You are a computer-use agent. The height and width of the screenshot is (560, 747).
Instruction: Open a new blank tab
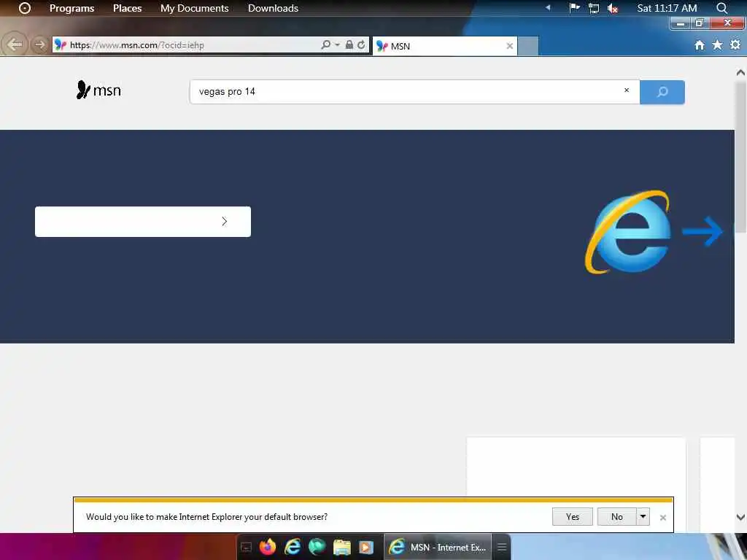pos(528,46)
